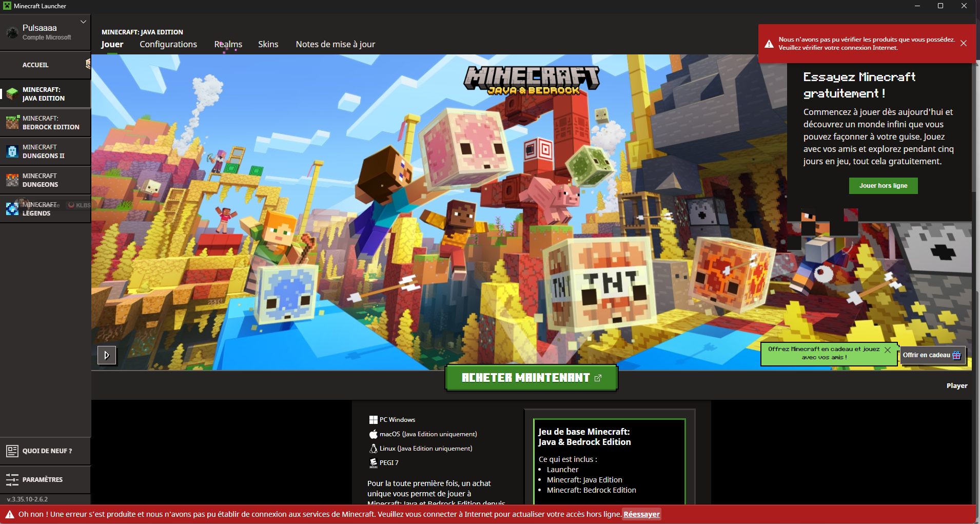Viewport: 980px width, 524px height.
Task: Click the macOS (Java Edition uniquement) text
Action: click(428, 434)
